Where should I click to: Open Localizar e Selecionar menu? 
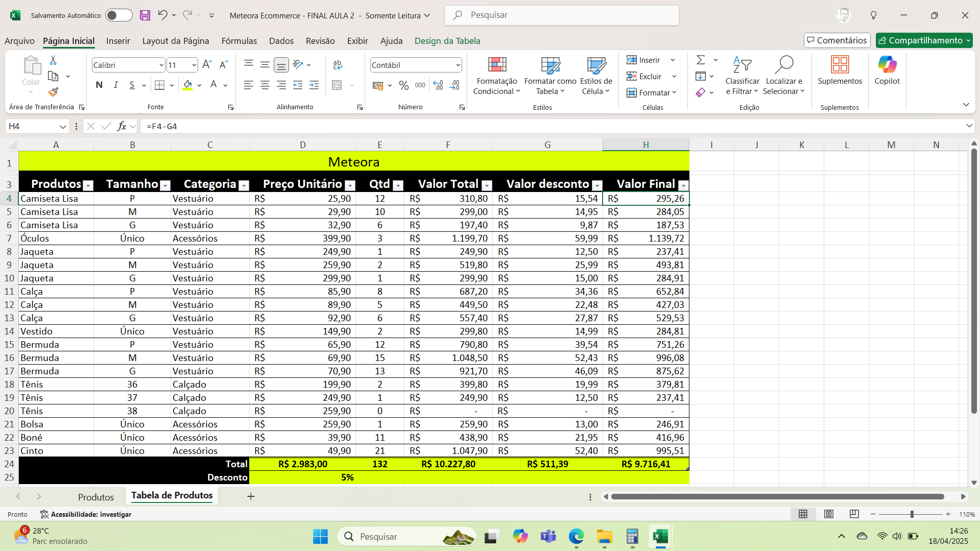(x=784, y=76)
